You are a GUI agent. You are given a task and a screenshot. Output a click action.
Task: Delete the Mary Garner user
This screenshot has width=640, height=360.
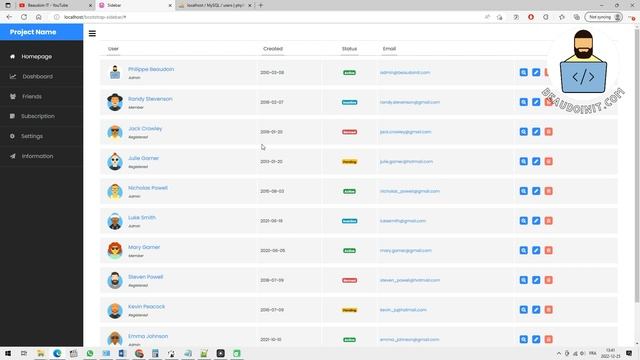[549, 250]
